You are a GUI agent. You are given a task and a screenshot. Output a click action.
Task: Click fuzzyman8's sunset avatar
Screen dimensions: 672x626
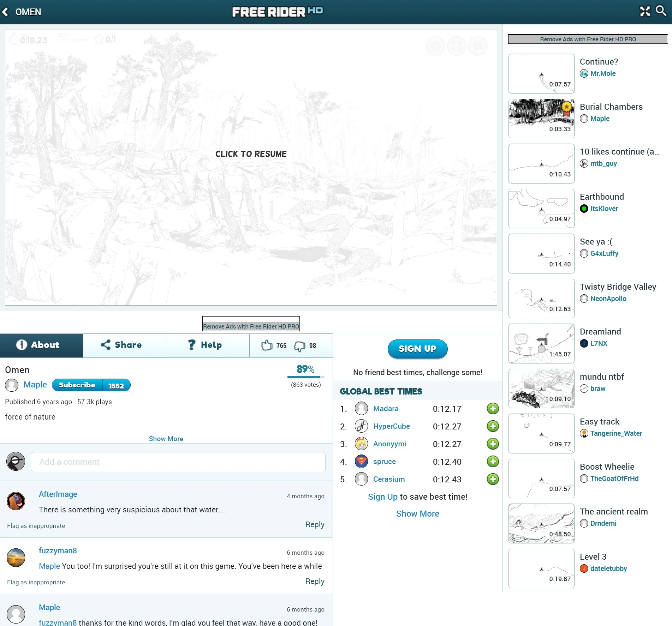coord(16,558)
